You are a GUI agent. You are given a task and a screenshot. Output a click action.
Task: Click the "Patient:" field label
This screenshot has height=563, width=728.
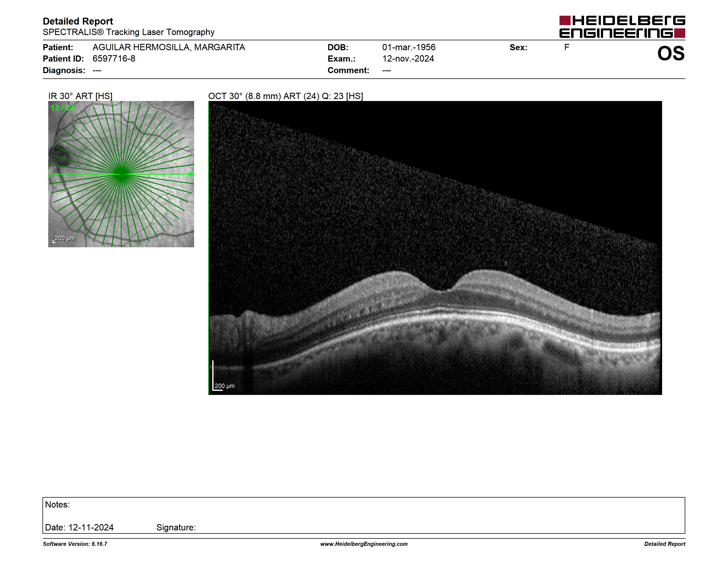tap(58, 47)
